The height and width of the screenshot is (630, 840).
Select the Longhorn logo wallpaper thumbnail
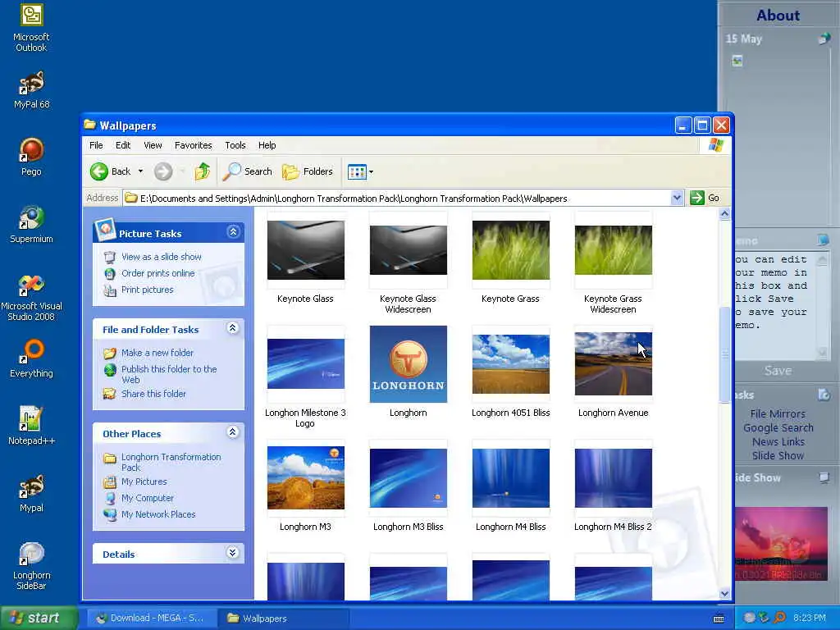tap(409, 364)
